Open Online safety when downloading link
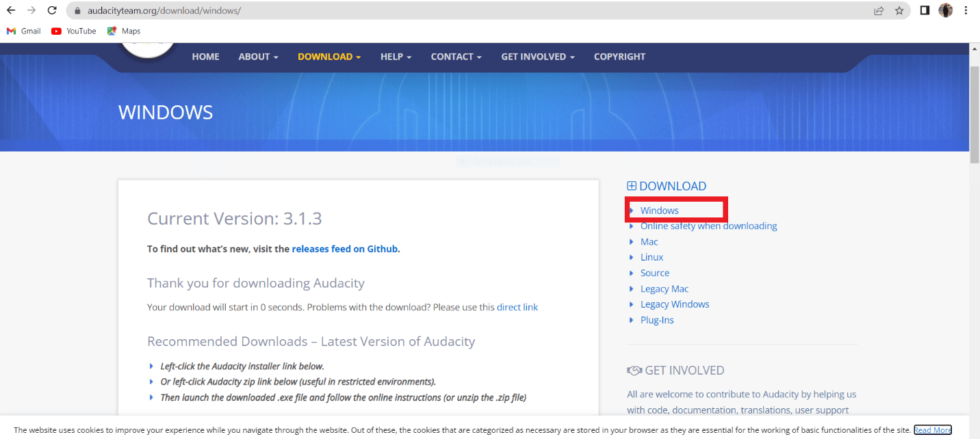This screenshot has height=439, width=980. [x=709, y=226]
